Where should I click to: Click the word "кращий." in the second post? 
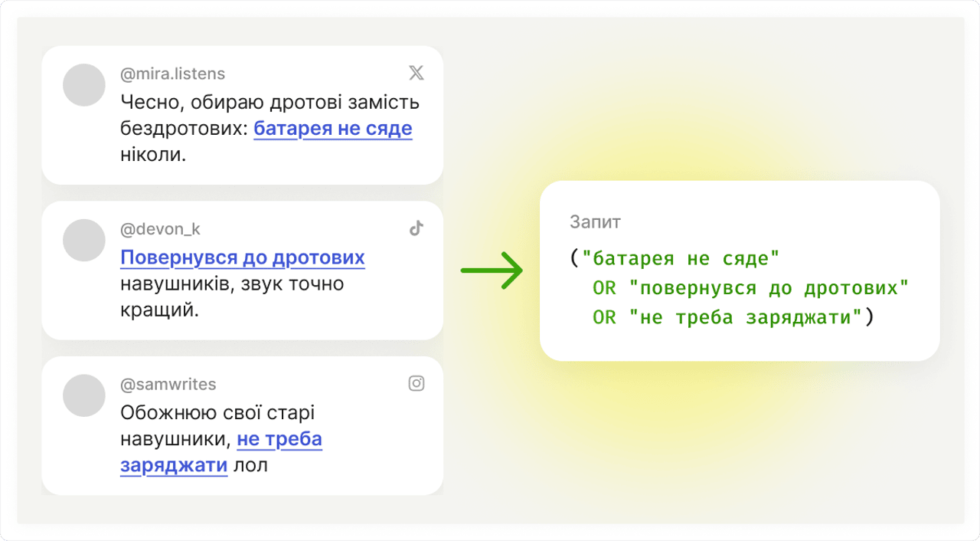pyautogui.click(x=159, y=310)
